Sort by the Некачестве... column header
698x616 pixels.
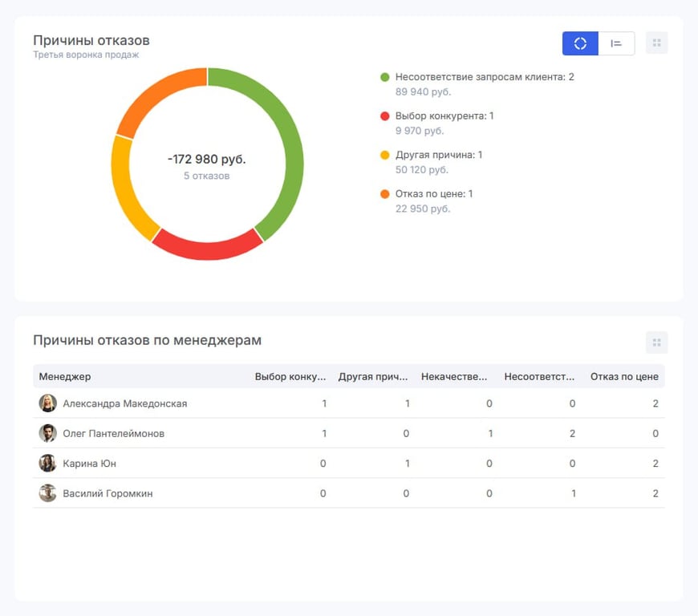[x=454, y=376]
